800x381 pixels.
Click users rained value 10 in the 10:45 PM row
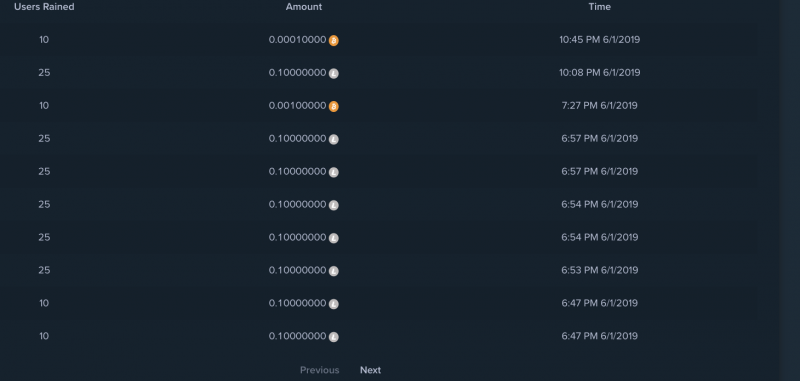[44, 39]
